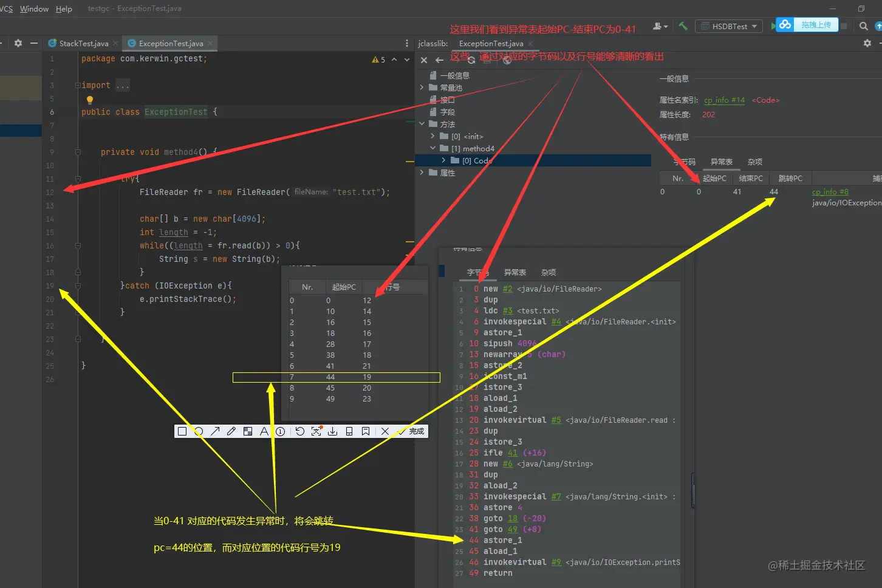The height and width of the screenshot is (588, 882).
Task: Fold the method4 declaration in gutter
Action: [78, 152]
